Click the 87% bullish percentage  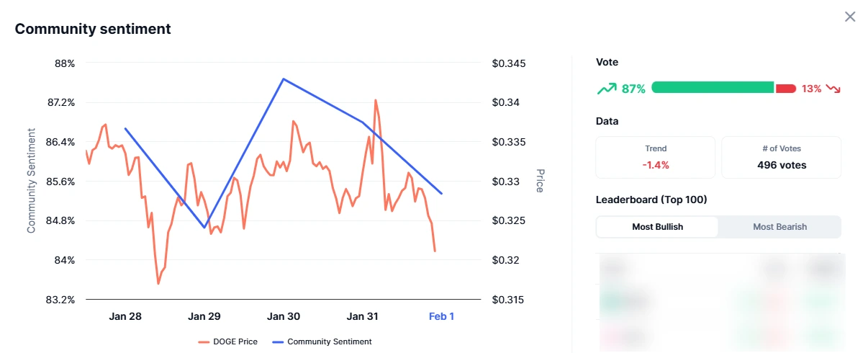click(633, 89)
